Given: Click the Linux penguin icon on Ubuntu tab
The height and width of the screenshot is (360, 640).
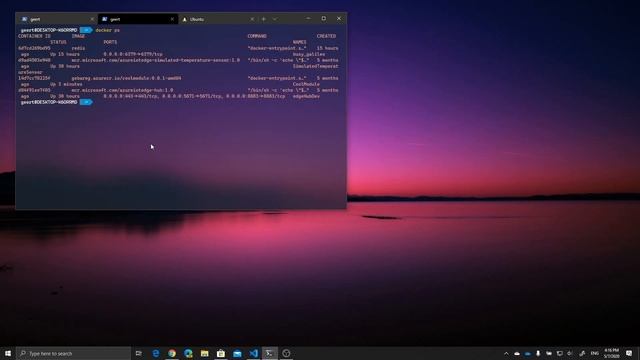Looking at the screenshot, I should click(184, 19).
